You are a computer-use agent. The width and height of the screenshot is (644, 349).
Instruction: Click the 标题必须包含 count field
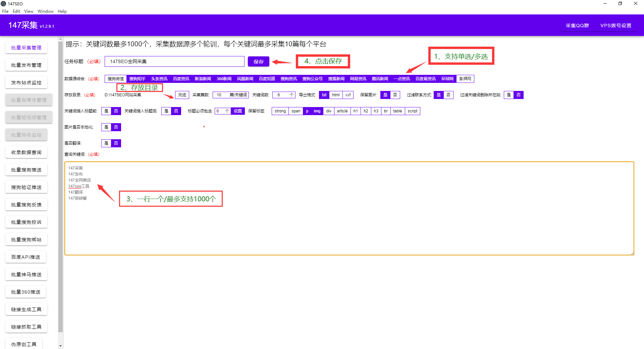[223, 111]
